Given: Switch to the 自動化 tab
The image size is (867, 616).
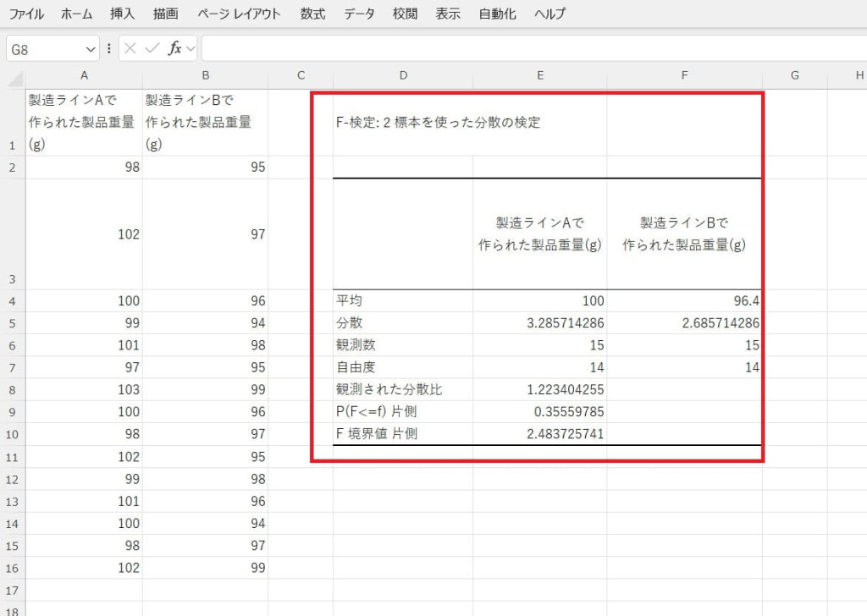Looking at the screenshot, I should [x=497, y=14].
